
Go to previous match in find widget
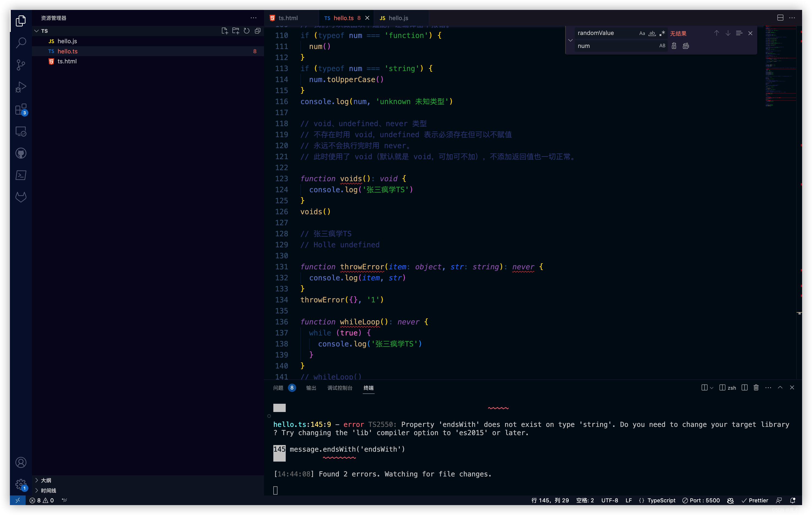point(716,33)
